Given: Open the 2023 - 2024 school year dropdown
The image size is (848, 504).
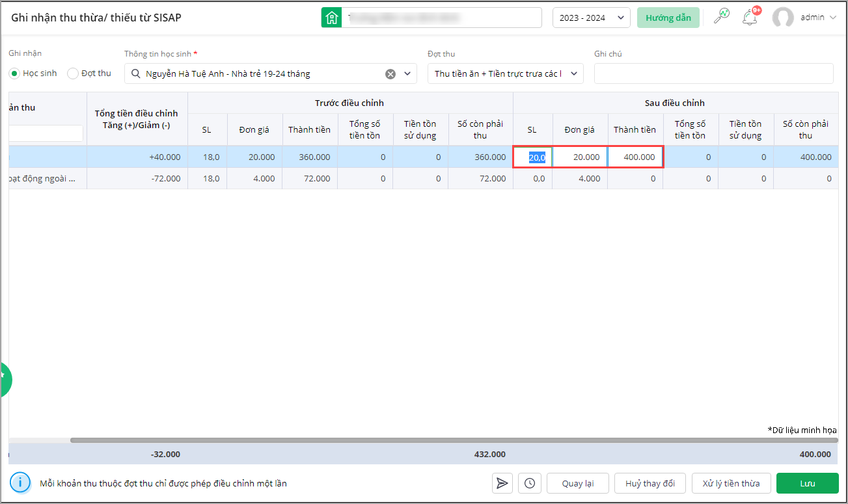Looking at the screenshot, I should (x=592, y=18).
